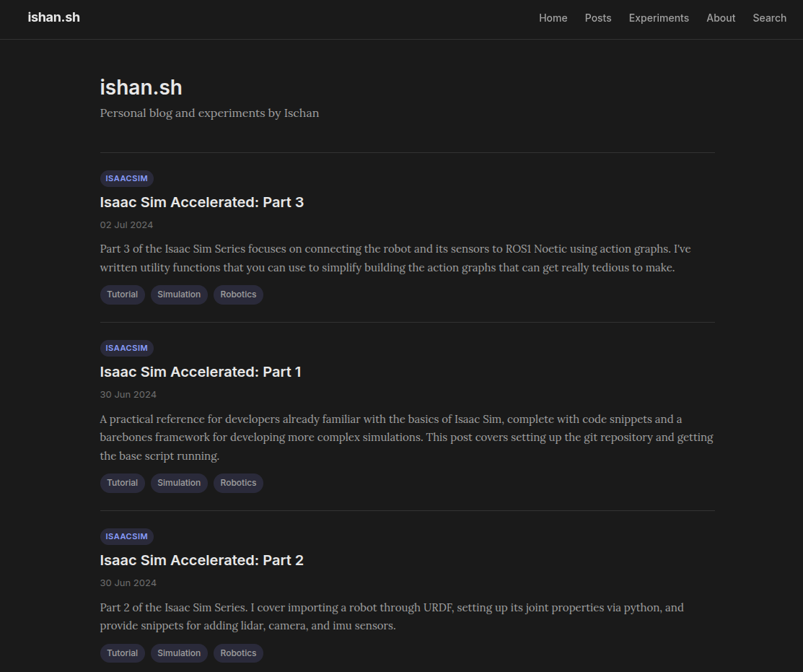Open the Home nav link
Image resolution: width=803 pixels, height=672 pixels.
pos(553,18)
